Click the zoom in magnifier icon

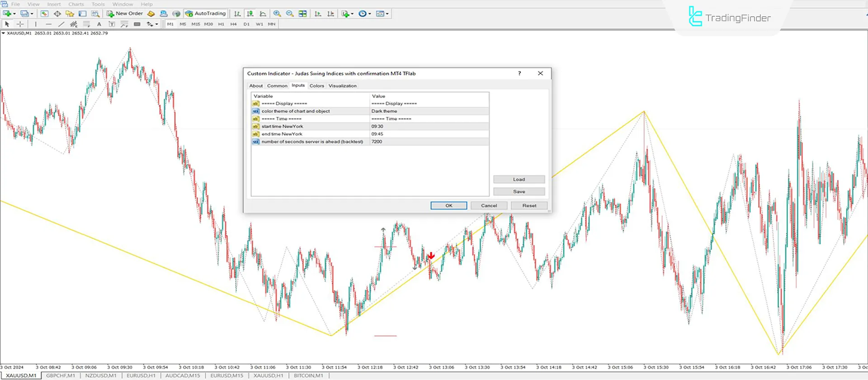pyautogui.click(x=277, y=14)
